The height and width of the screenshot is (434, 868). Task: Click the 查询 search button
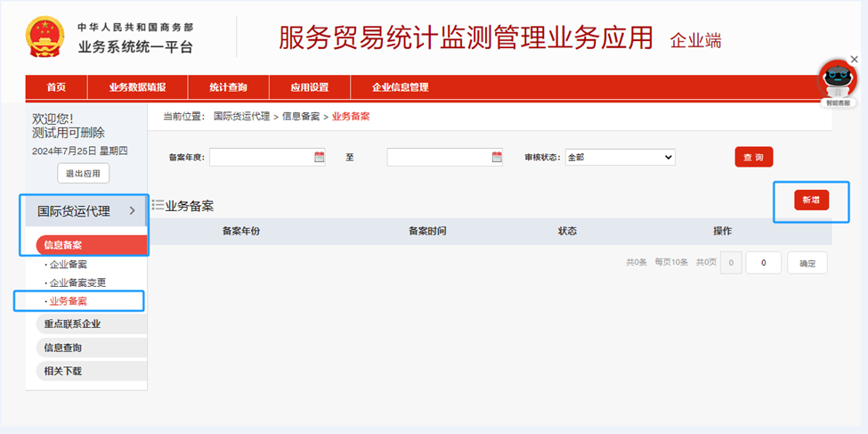pyautogui.click(x=753, y=157)
